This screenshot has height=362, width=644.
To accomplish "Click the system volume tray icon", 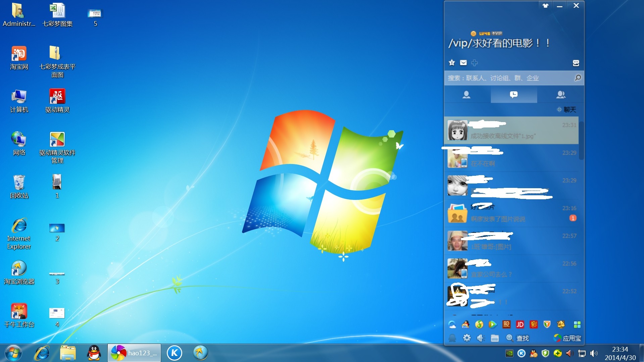I will coord(594,353).
